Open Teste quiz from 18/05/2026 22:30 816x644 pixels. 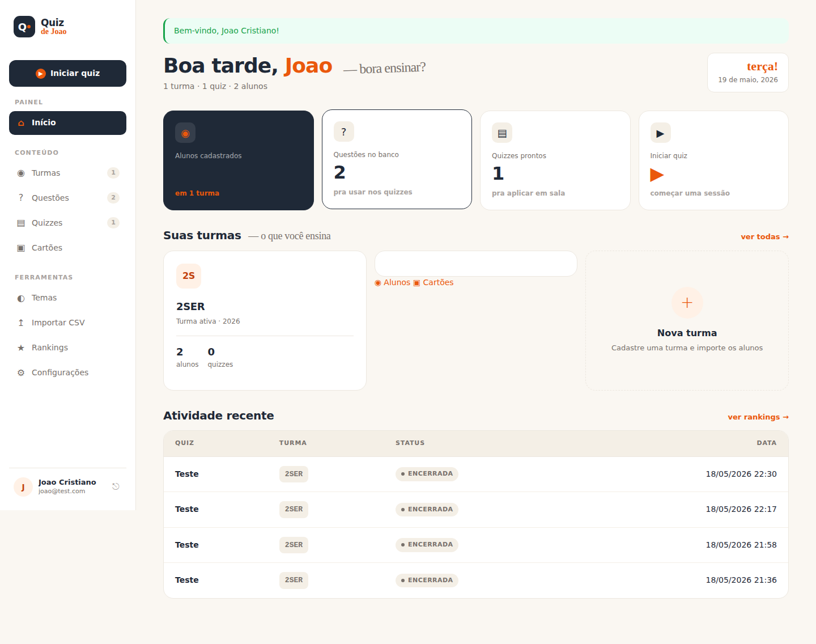point(187,474)
